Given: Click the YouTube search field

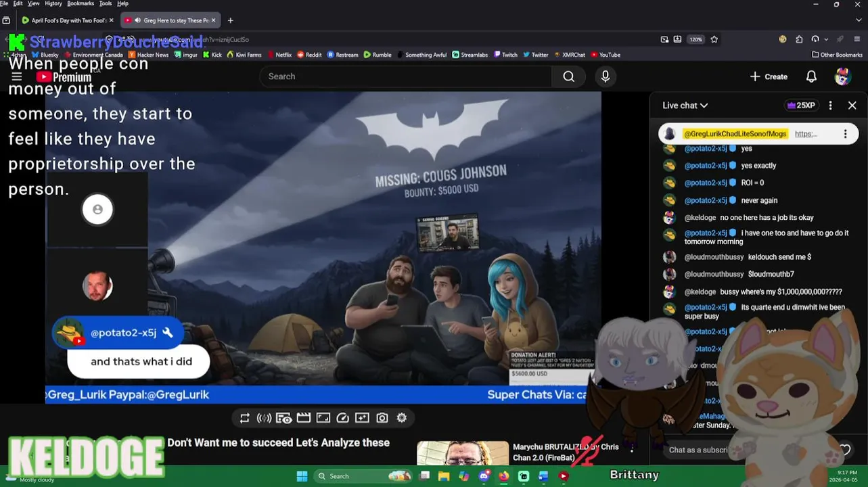Looking at the screenshot, I should (x=406, y=76).
